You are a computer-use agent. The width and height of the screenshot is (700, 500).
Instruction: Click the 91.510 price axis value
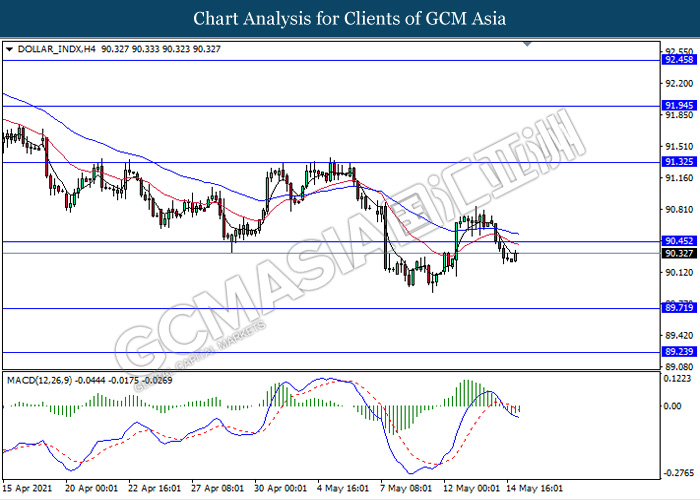click(679, 146)
